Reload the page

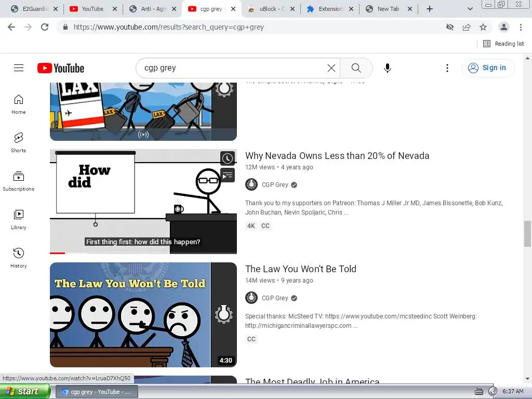(x=45, y=27)
